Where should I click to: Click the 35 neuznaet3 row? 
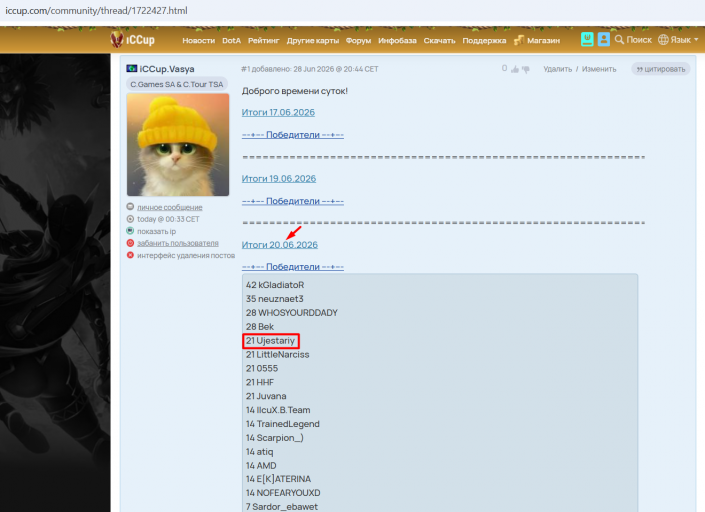[274, 299]
